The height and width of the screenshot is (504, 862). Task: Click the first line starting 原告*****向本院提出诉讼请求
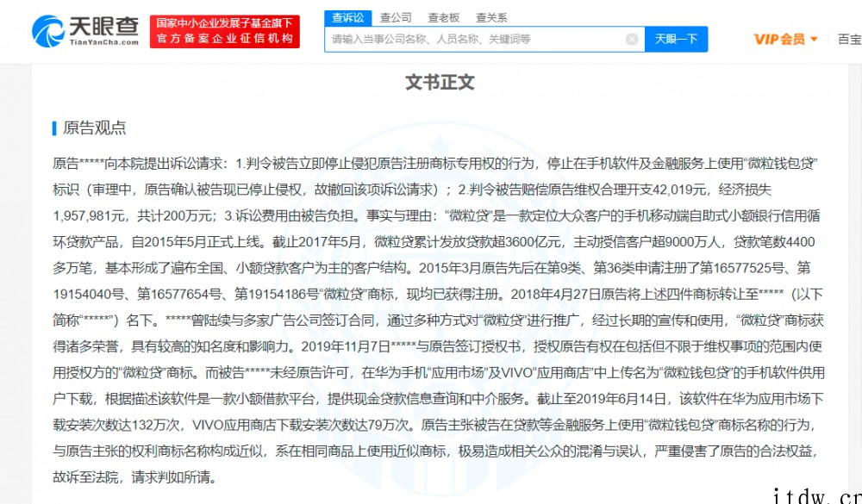pyautogui.click(x=431, y=162)
